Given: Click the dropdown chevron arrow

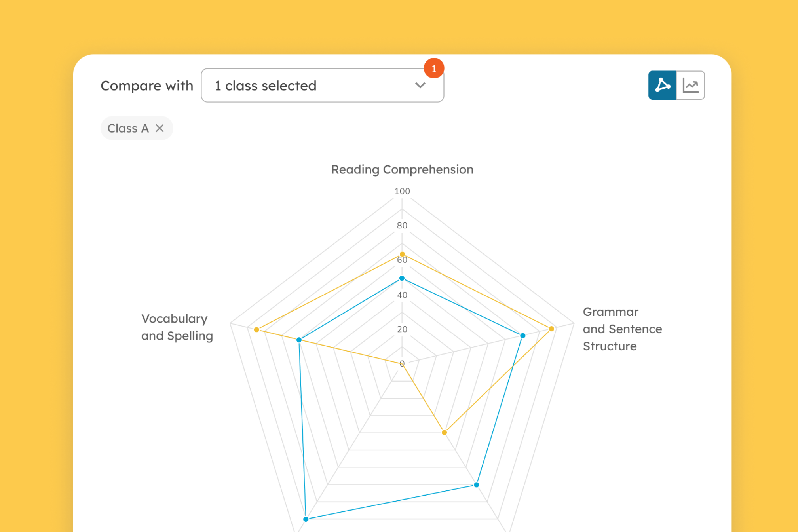Looking at the screenshot, I should 420,85.
